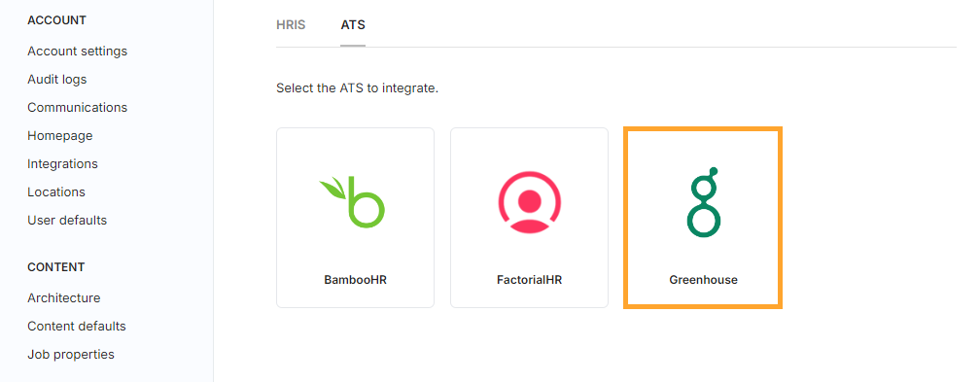Open Architecture under Content

[64, 297]
